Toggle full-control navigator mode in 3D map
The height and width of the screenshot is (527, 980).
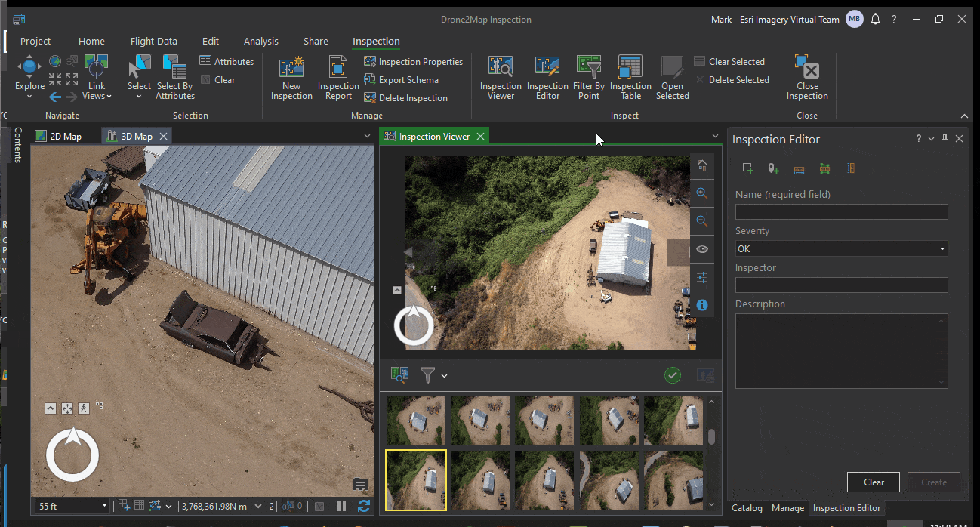tap(67, 408)
